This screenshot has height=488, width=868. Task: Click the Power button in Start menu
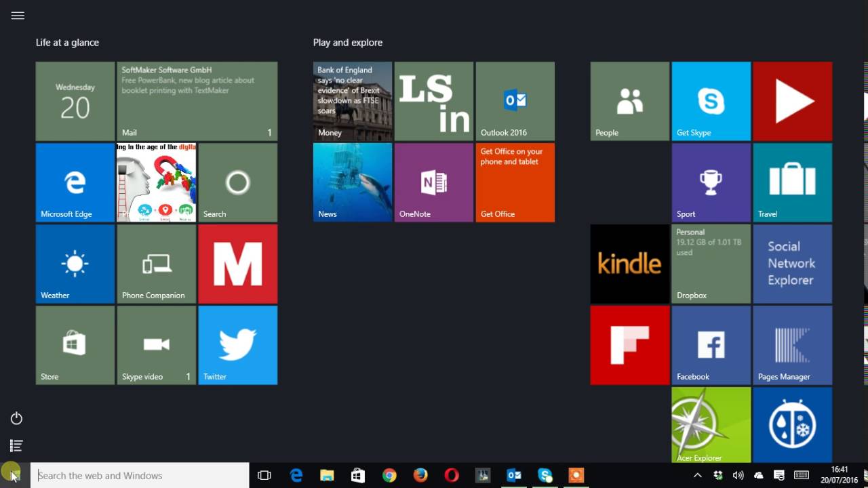[x=17, y=418]
